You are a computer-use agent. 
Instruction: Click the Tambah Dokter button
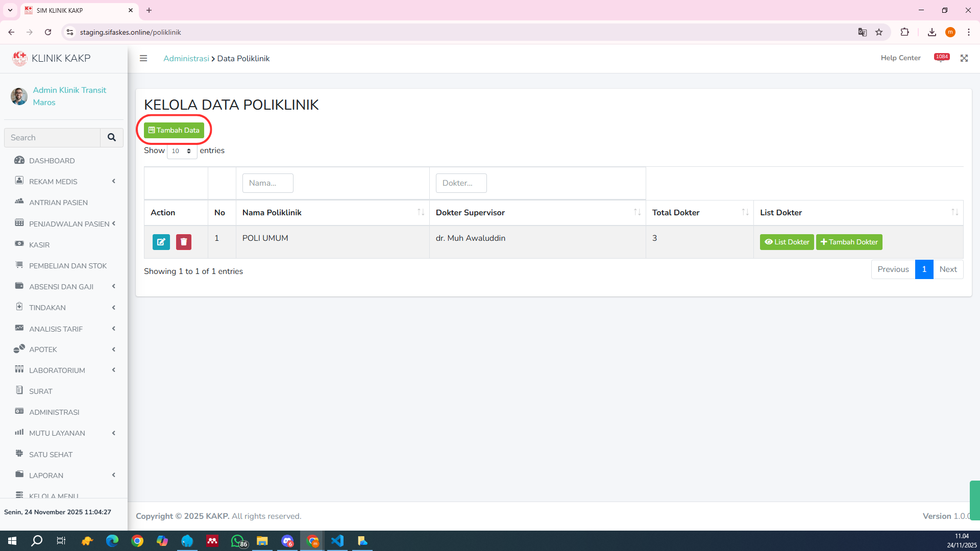pyautogui.click(x=849, y=242)
